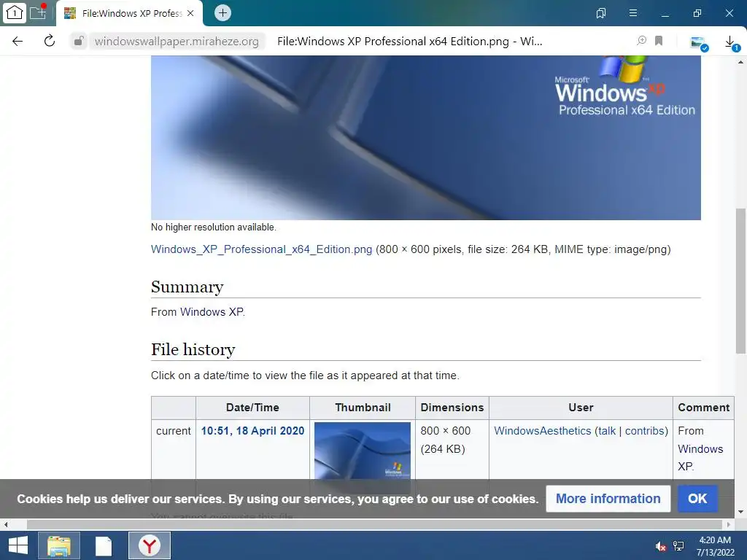Click the Thumbnail column header
Image resolution: width=747 pixels, height=560 pixels.
point(363,408)
